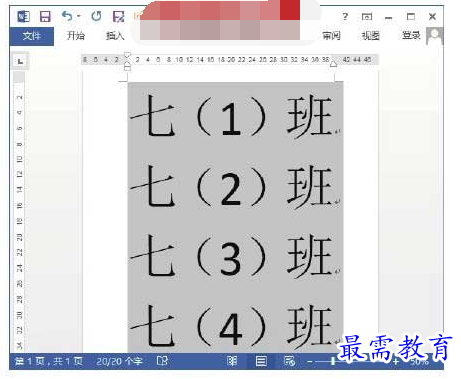This screenshot has height=379, width=461.
Task: Save the document with the floppy disk icon
Action: (x=45, y=16)
